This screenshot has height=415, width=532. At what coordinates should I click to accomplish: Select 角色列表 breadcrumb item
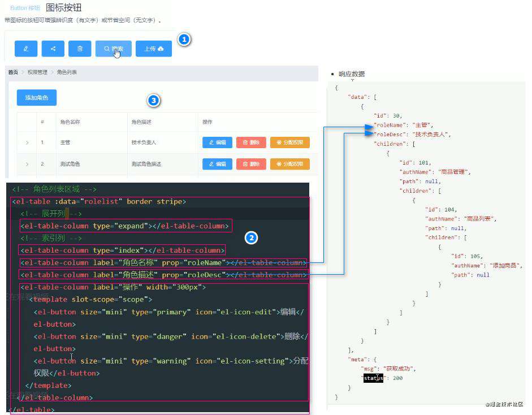coord(67,72)
